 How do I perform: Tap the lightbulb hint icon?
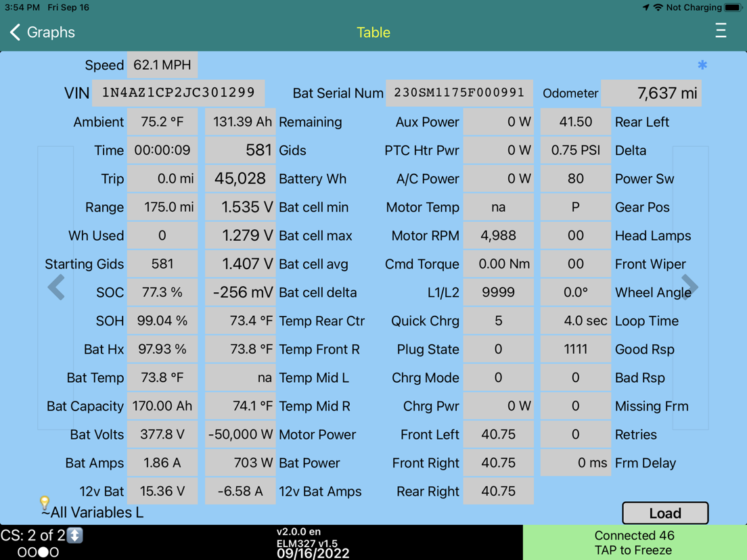point(44,502)
